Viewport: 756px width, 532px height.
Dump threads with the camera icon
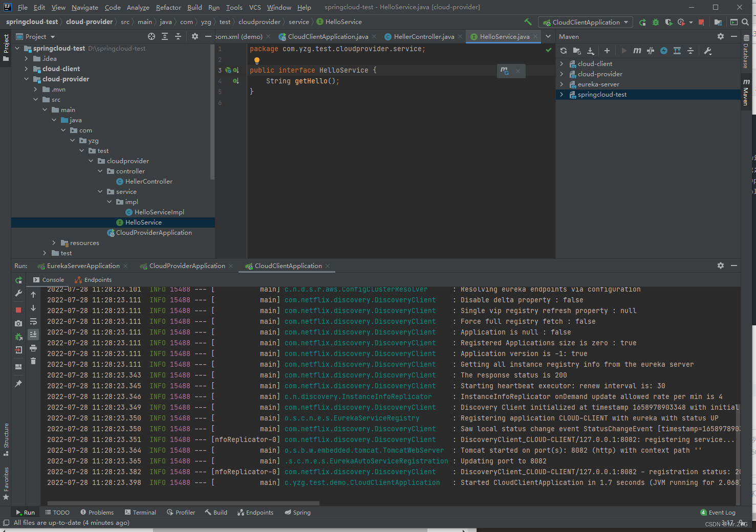click(x=18, y=323)
